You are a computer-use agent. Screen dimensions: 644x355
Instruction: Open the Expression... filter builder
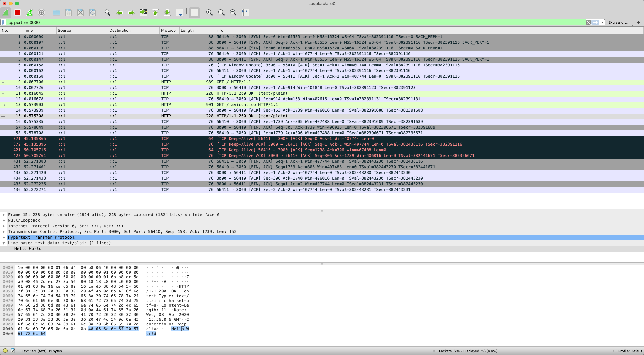[618, 22]
